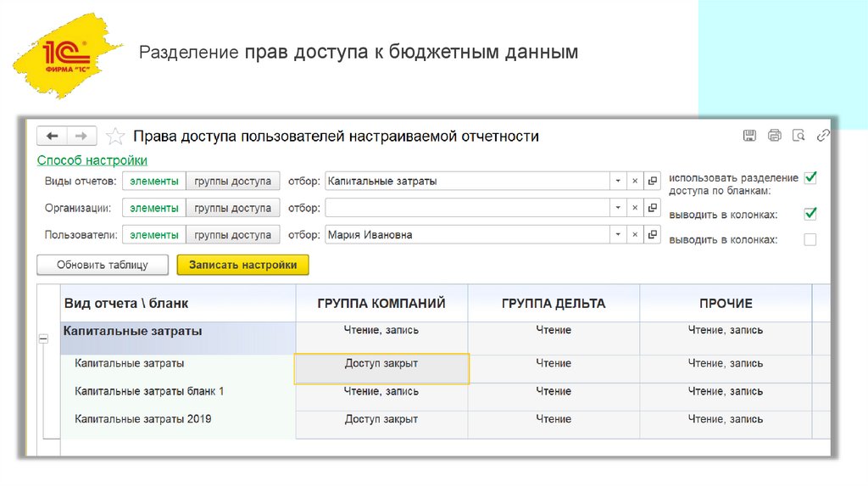
Task: Collapse the Капитальные затраты tree group
Action: point(43,339)
